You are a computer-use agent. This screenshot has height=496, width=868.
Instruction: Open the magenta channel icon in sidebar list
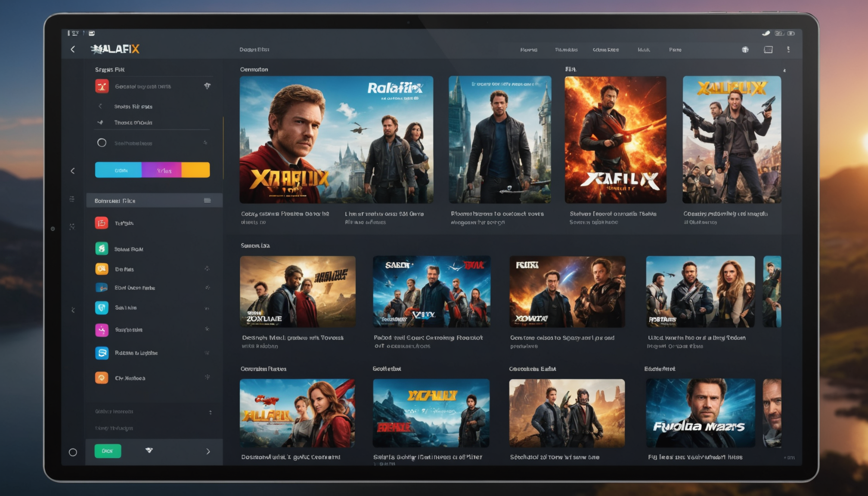tap(102, 330)
